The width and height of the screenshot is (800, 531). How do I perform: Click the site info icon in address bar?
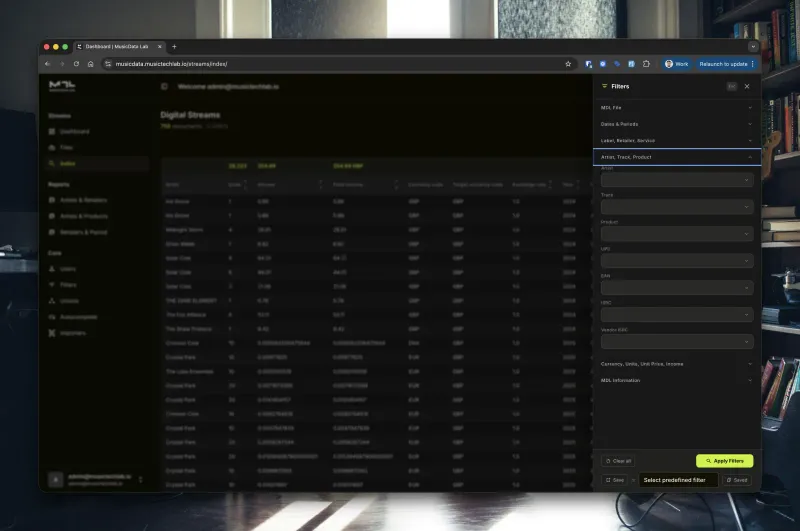tap(108, 64)
